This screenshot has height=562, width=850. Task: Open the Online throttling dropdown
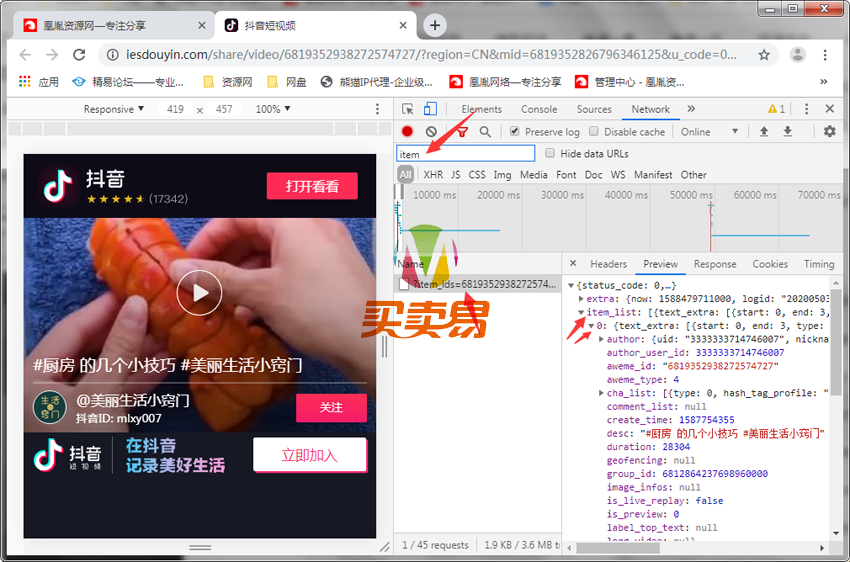click(709, 132)
